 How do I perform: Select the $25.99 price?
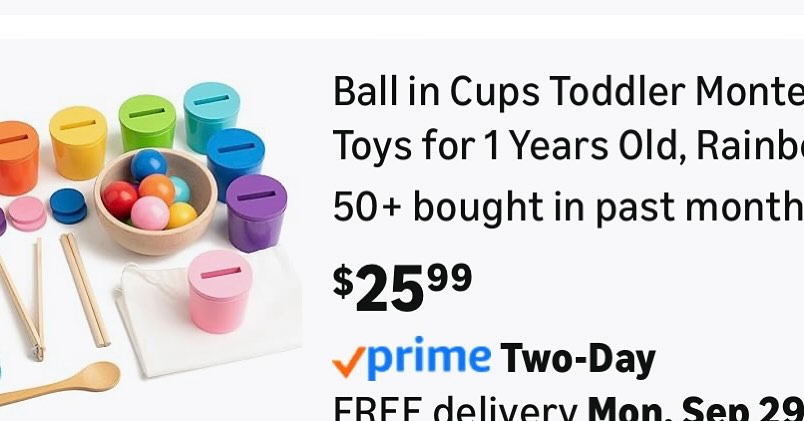coord(403,288)
